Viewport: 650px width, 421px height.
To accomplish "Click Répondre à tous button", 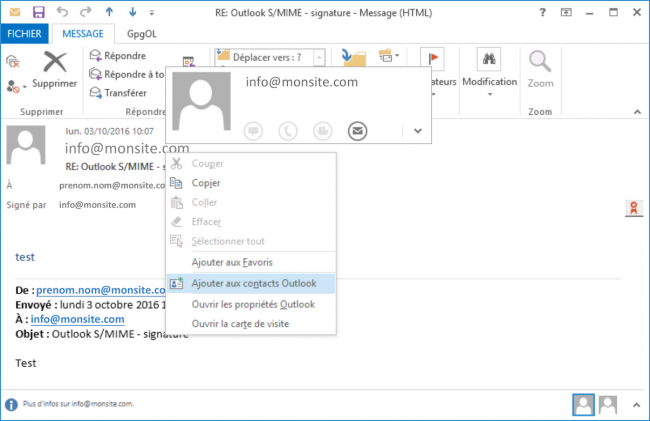I will [127, 74].
